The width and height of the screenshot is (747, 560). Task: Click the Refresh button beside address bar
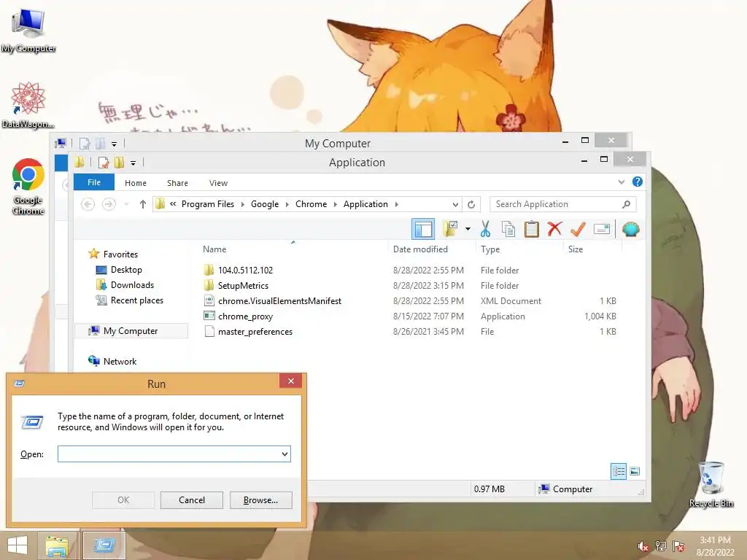(471, 204)
